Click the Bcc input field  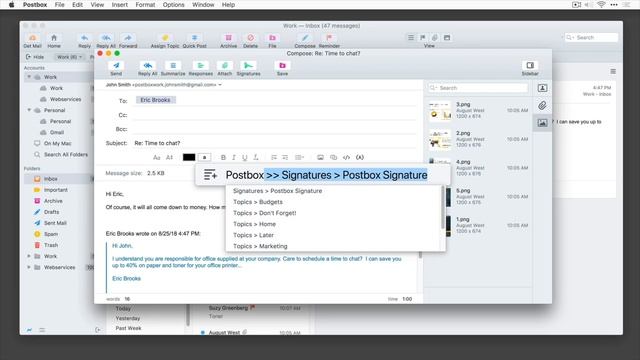(274, 129)
